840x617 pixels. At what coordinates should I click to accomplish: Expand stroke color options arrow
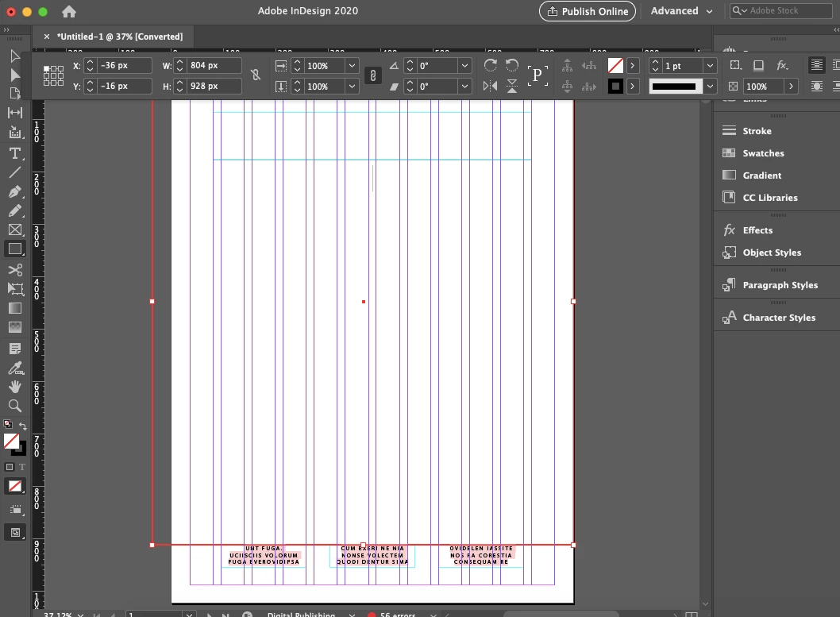(x=632, y=87)
